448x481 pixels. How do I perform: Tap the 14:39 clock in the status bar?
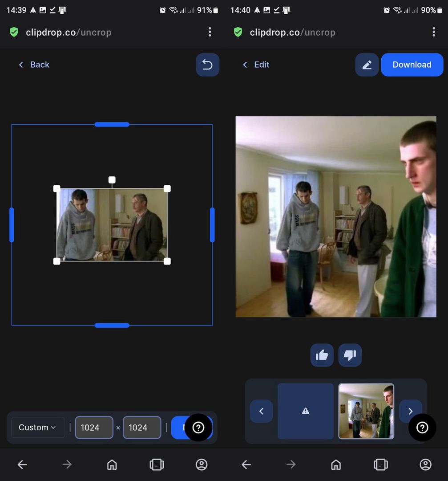(16, 10)
